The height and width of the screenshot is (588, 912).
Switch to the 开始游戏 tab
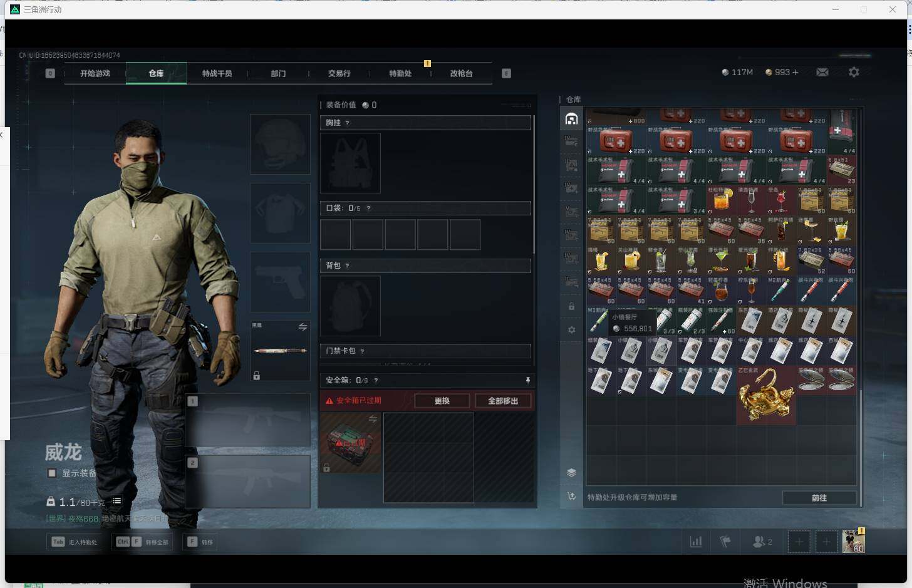tap(95, 73)
